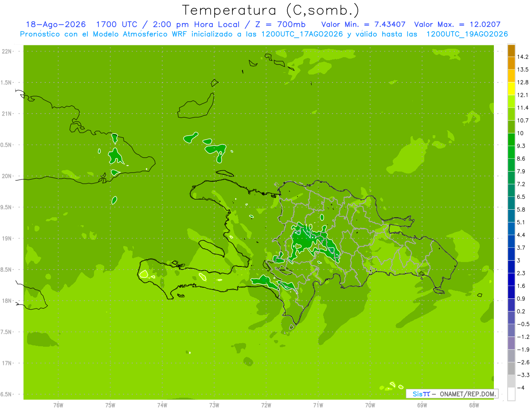The height and width of the screenshot is (411, 532).
Task: Click the '12.8' colorbar value
Action: (522, 82)
